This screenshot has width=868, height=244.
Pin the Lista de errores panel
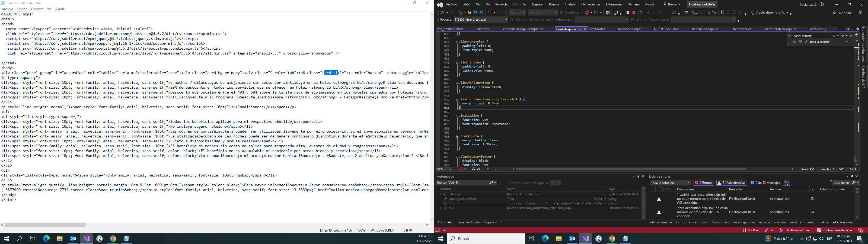[852, 176]
